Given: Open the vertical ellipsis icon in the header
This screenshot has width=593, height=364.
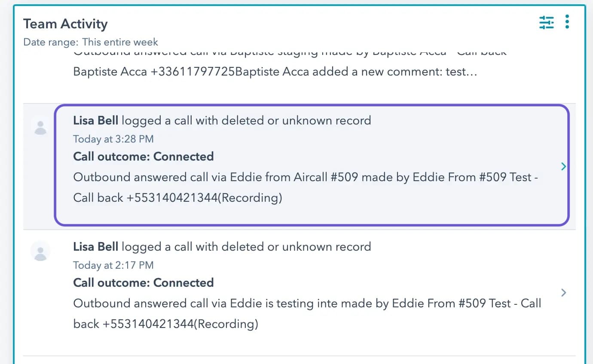Looking at the screenshot, I should [x=567, y=21].
